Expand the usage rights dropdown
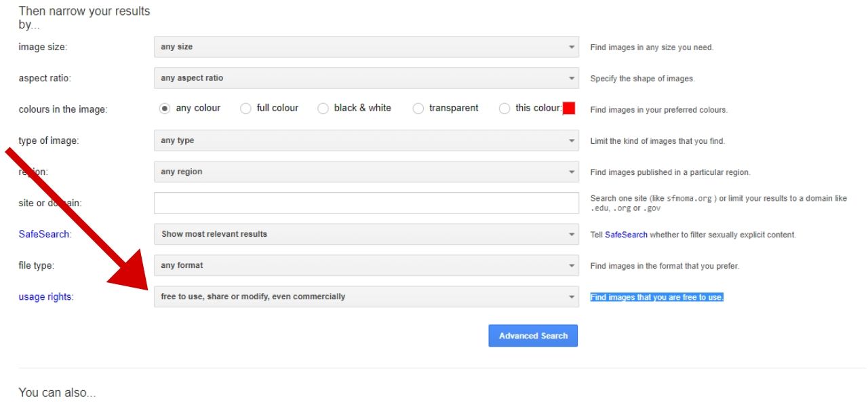Image resolution: width=868 pixels, height=407 pixels. pos(366,296)
